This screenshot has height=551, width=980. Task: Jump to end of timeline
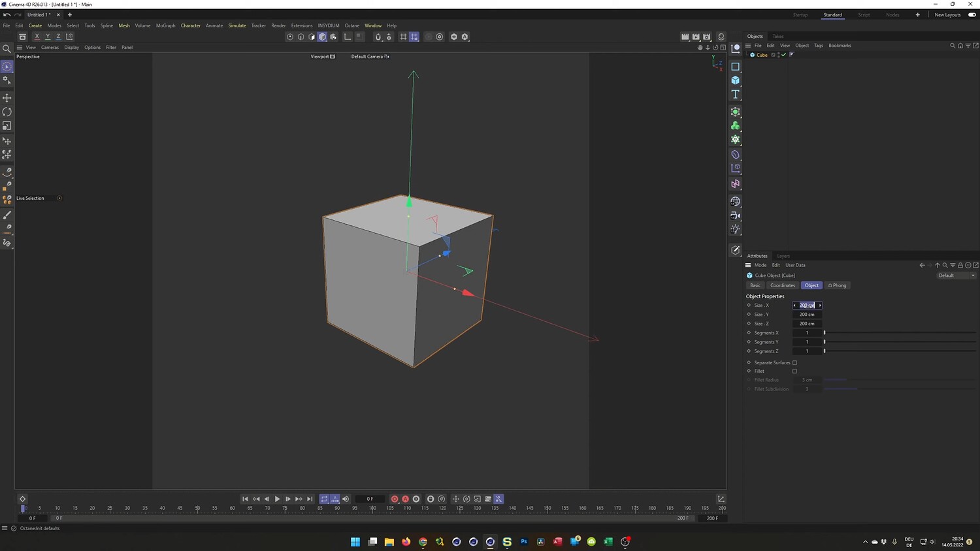pyautogui.click(x=310, y=499)
